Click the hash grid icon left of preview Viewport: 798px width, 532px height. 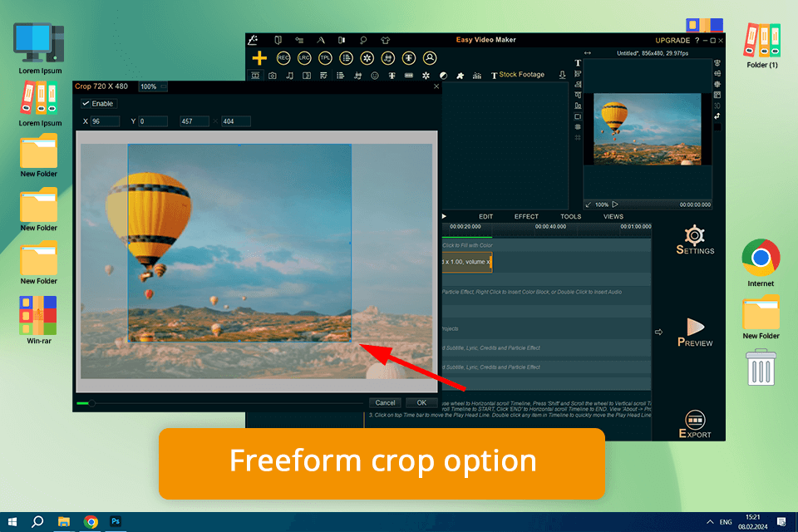tap(578, 137)
